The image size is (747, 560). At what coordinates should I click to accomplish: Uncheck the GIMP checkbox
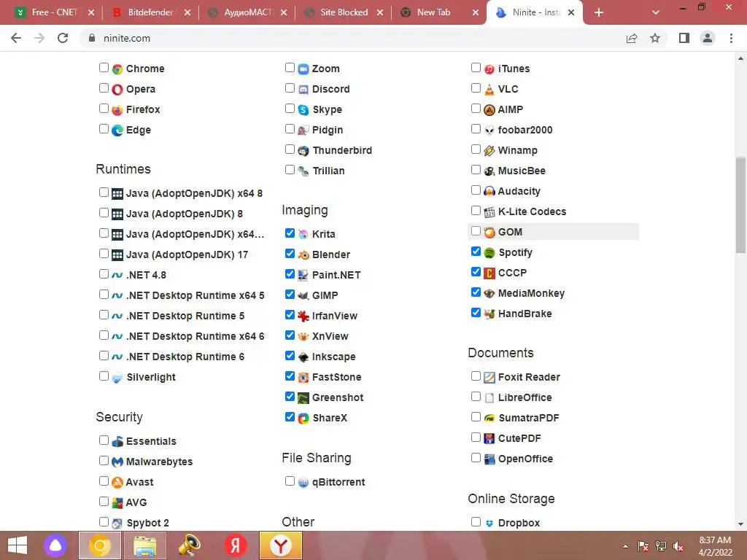point(290,295)
